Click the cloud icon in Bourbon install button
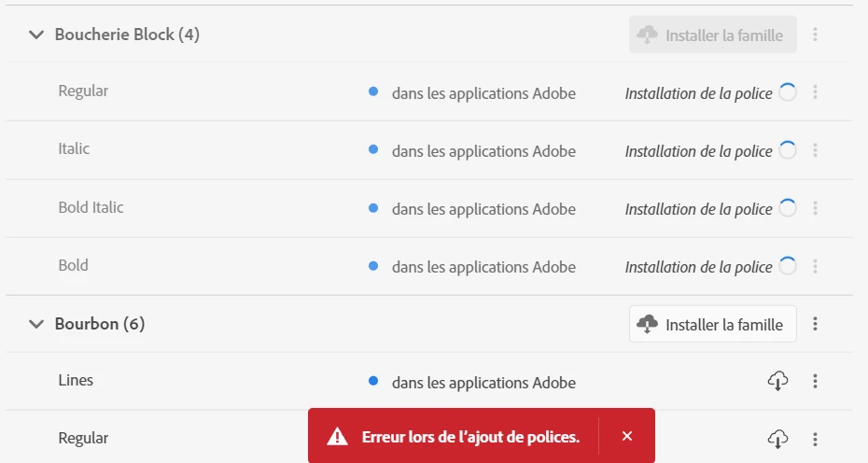 (x=647, y=324)
